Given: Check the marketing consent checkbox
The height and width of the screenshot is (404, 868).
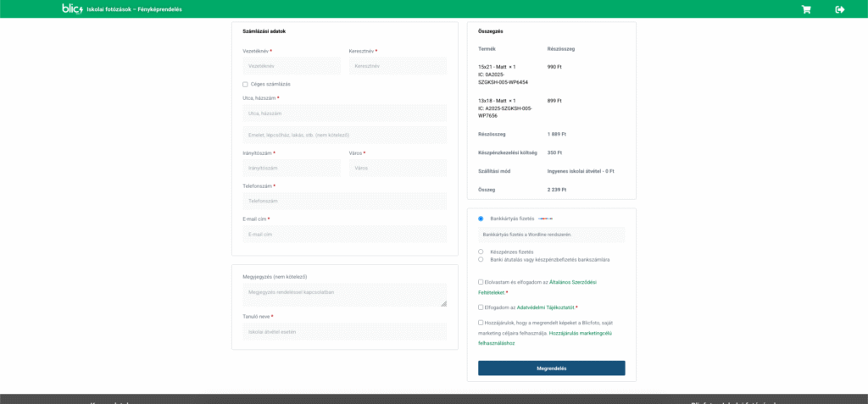Looking at the screenshot, I should (481, 323).
